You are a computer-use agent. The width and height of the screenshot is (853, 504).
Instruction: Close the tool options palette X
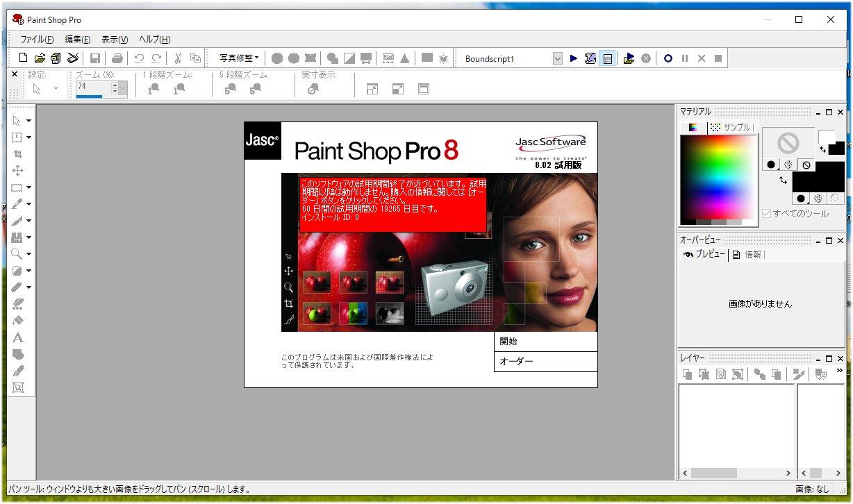tap(15, 74)
